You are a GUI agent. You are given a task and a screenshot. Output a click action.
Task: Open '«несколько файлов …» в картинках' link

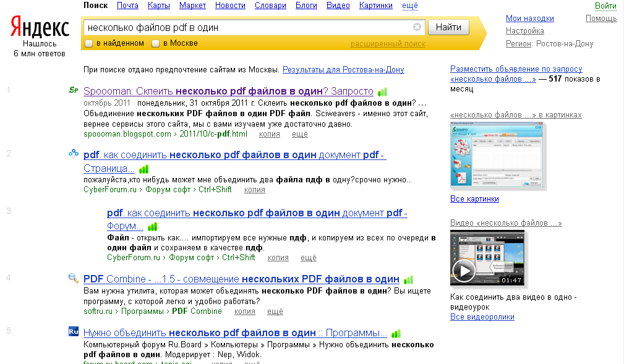pyautogui.click(x=516, y=115)
